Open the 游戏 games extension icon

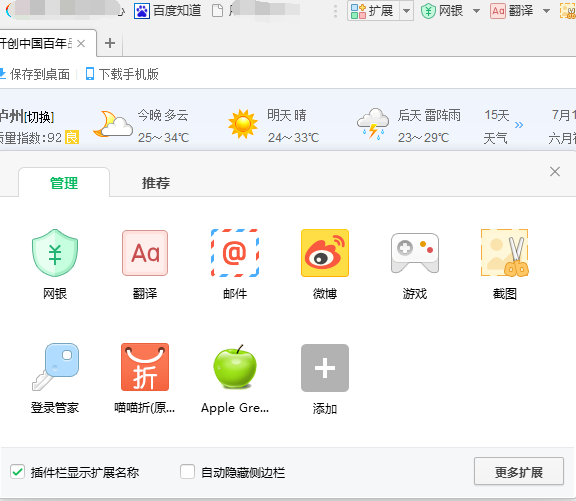pos(415,253)
